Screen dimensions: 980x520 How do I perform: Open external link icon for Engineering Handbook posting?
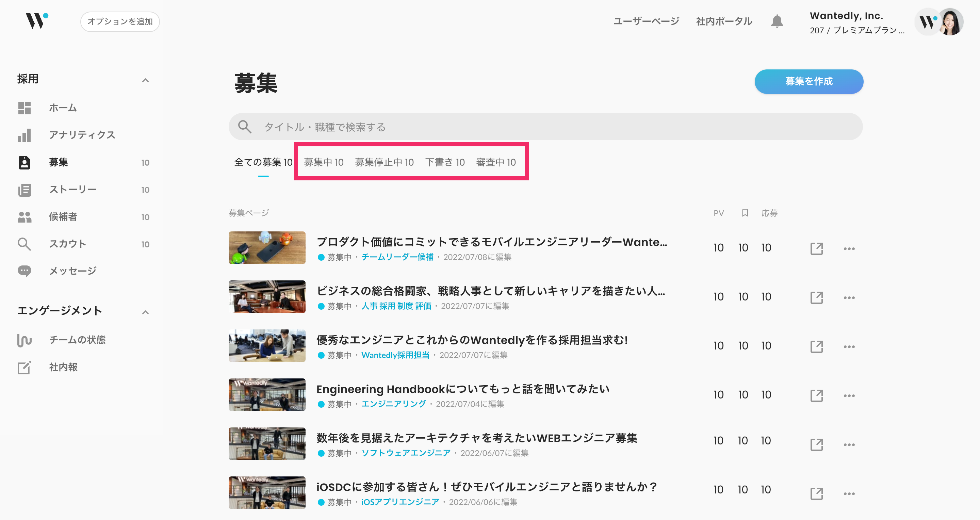pos(816,395)
